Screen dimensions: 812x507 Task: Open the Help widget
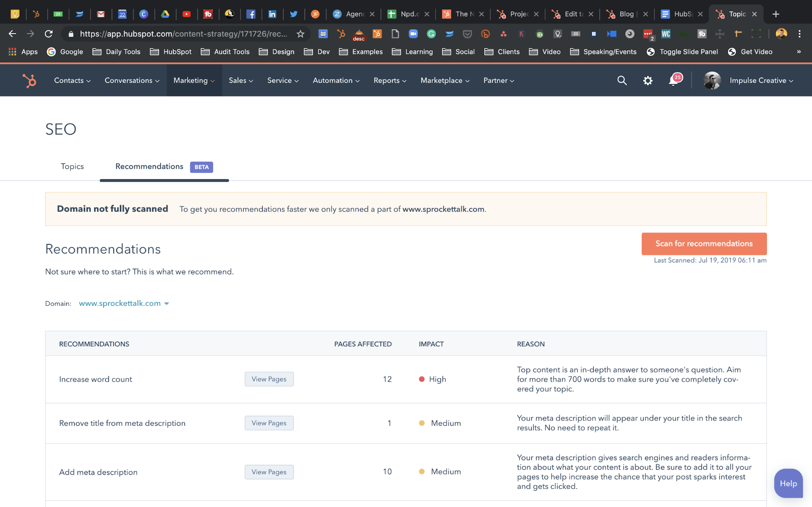(788, 483)
